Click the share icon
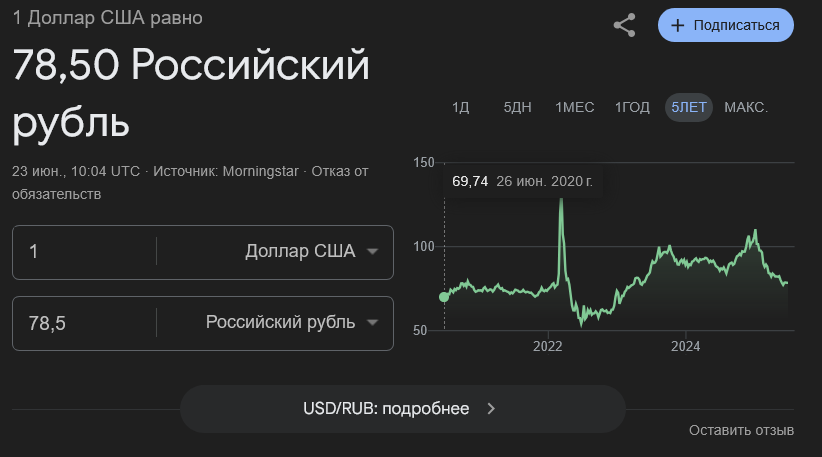Image resolution: width=822 pixels, height=457 pixels. [x=624, y=25]
